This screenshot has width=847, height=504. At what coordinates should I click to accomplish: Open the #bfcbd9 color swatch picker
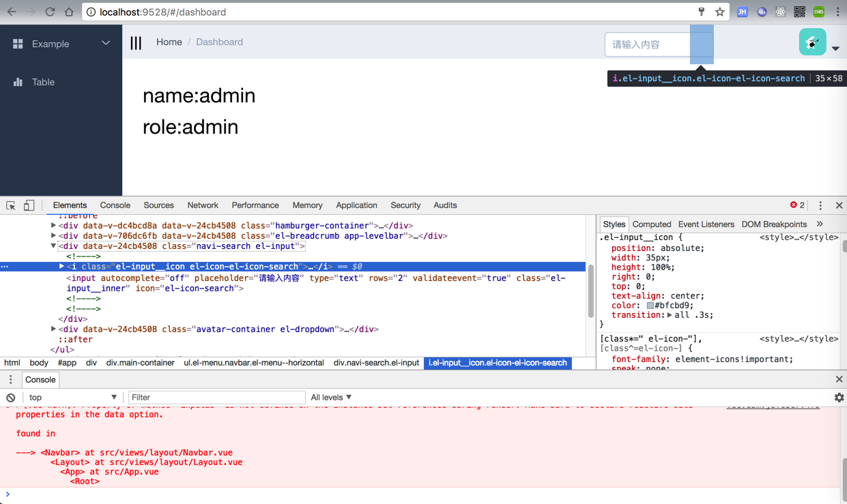[650, 306]
